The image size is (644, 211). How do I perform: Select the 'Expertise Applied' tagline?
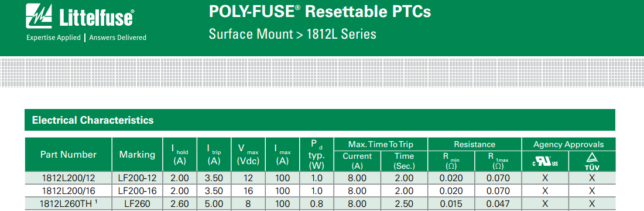pos(53,38)
